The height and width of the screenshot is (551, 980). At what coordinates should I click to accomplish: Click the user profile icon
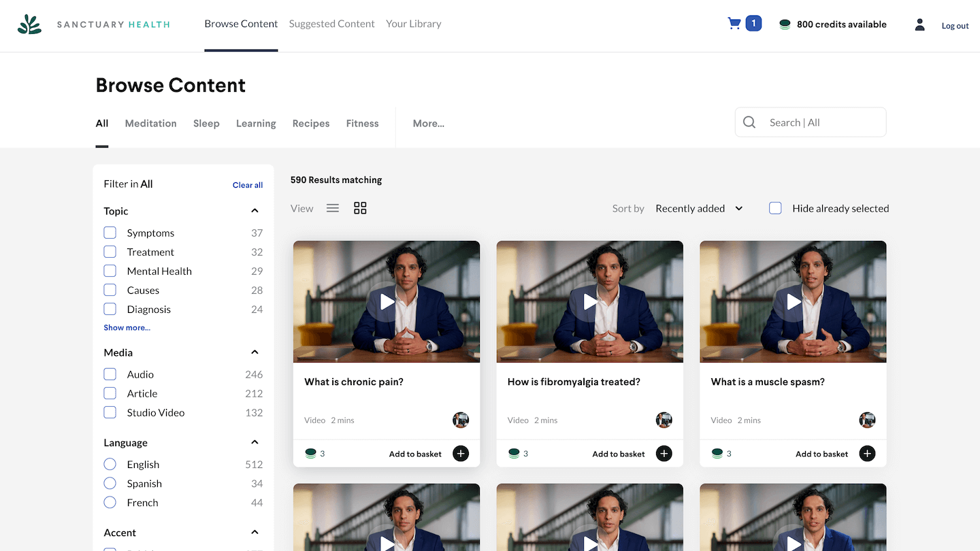(919, 24)
